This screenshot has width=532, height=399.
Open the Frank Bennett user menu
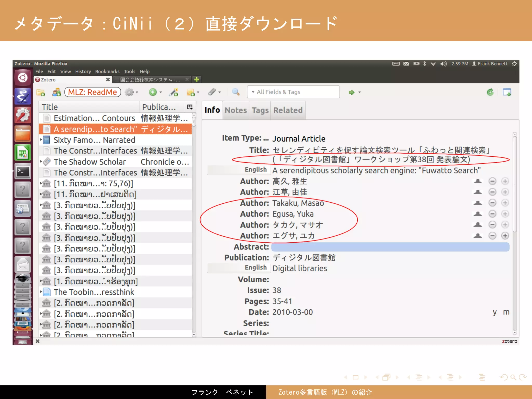point(490,64)
